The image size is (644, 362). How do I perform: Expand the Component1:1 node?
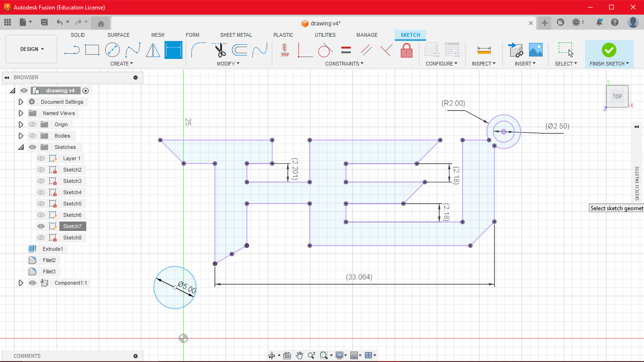(21, 283)
